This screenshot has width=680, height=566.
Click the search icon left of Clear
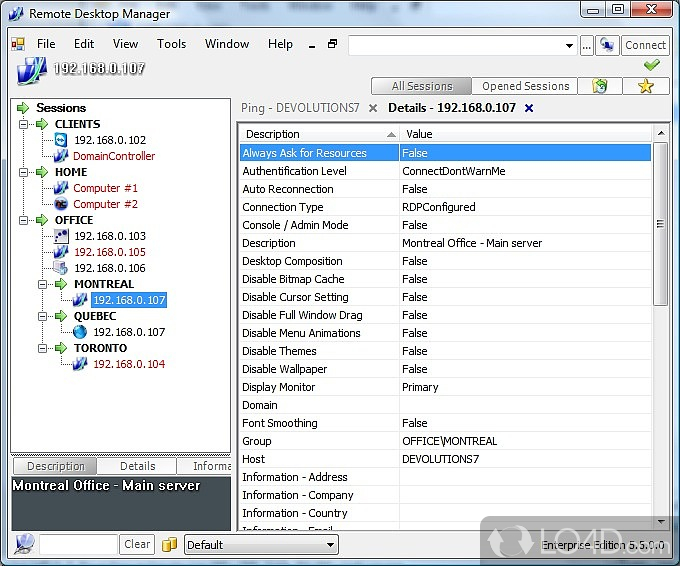coord(24,544)
